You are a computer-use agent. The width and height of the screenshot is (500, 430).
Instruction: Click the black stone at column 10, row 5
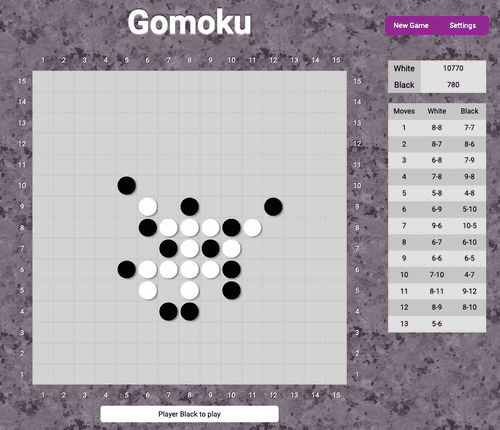point(231,290)
